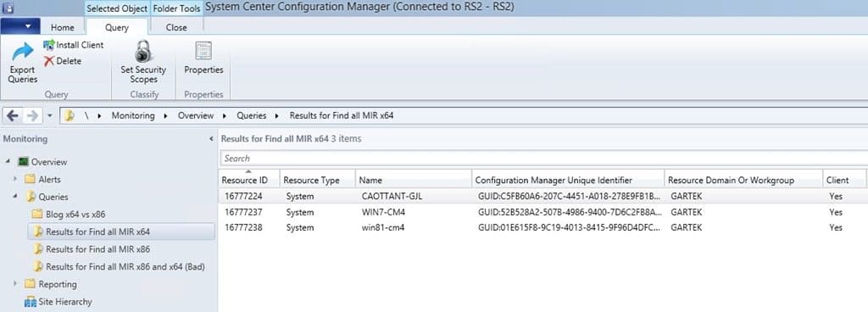Collapse the Overview tree node

8,162
